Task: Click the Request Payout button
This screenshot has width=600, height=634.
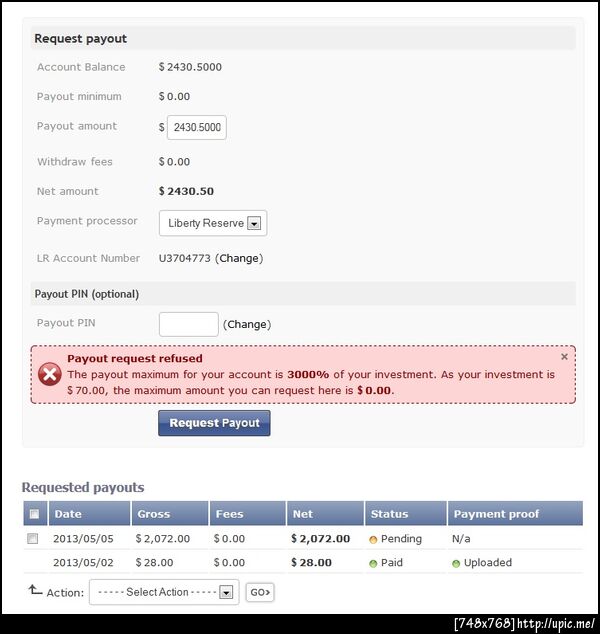Action: (x=214, y=423)
